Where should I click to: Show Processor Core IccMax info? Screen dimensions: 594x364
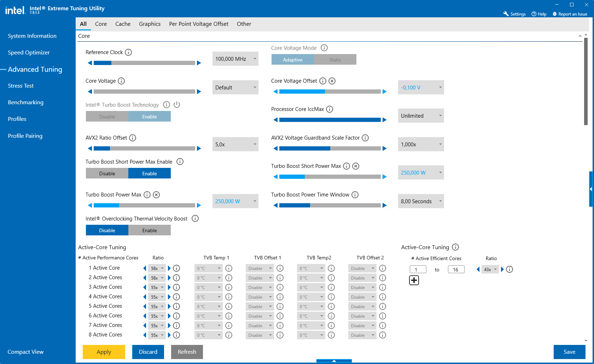(330, 109)
